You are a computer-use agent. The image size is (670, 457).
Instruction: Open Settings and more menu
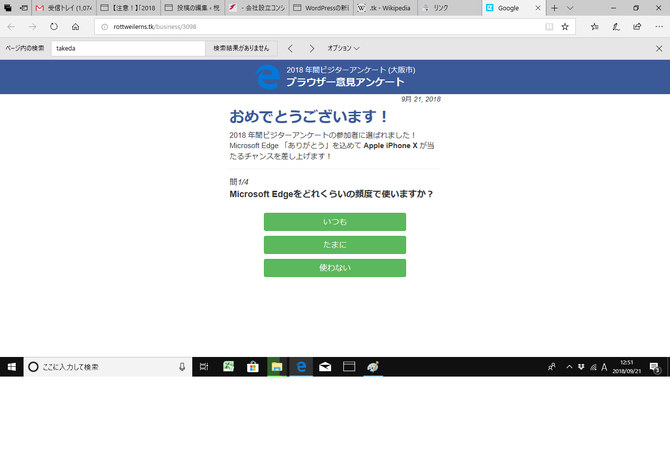(x=659, y=26)
